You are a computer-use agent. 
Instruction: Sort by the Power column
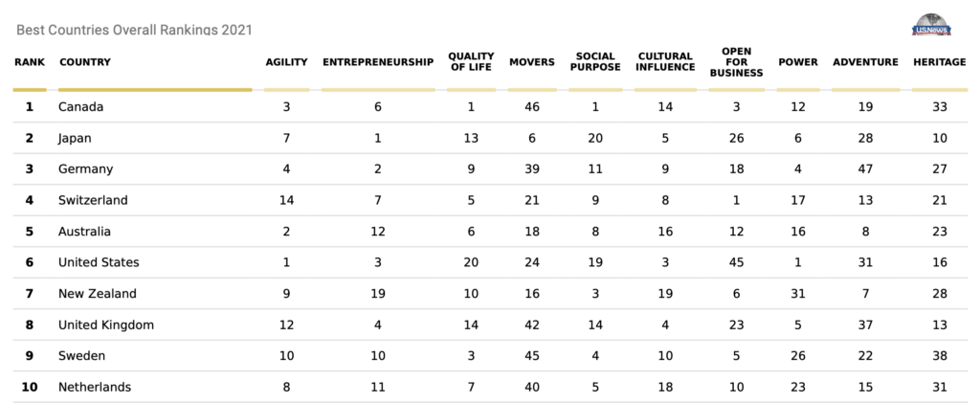798,62
